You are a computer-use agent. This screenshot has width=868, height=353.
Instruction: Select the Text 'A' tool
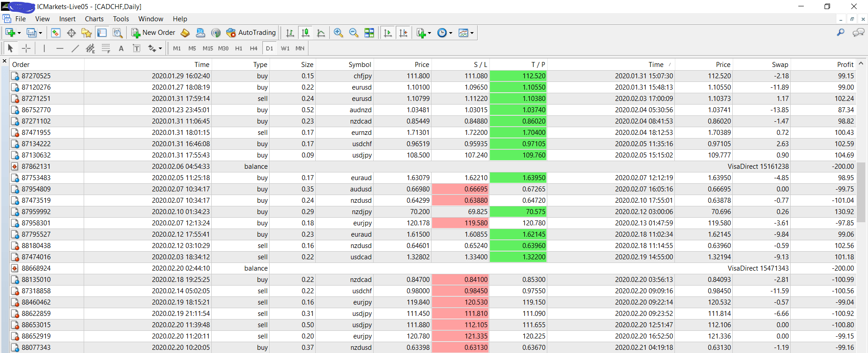click(x=121, y=48)
